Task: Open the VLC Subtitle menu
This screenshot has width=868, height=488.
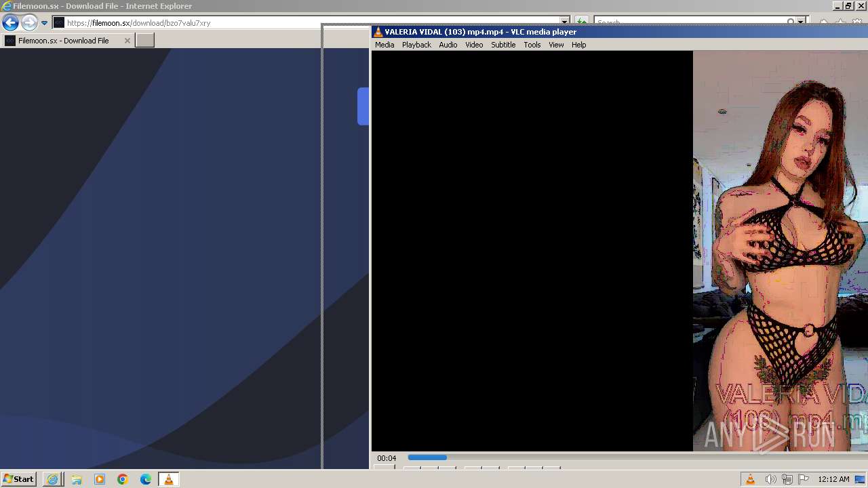Action: tap(503, 45)
